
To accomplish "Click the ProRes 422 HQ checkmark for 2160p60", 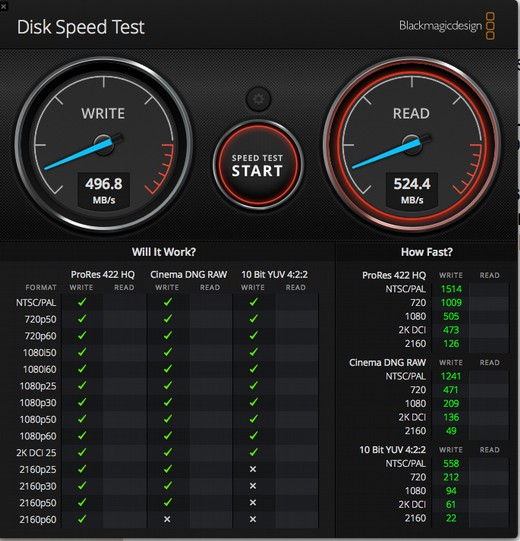I will 82,519.
